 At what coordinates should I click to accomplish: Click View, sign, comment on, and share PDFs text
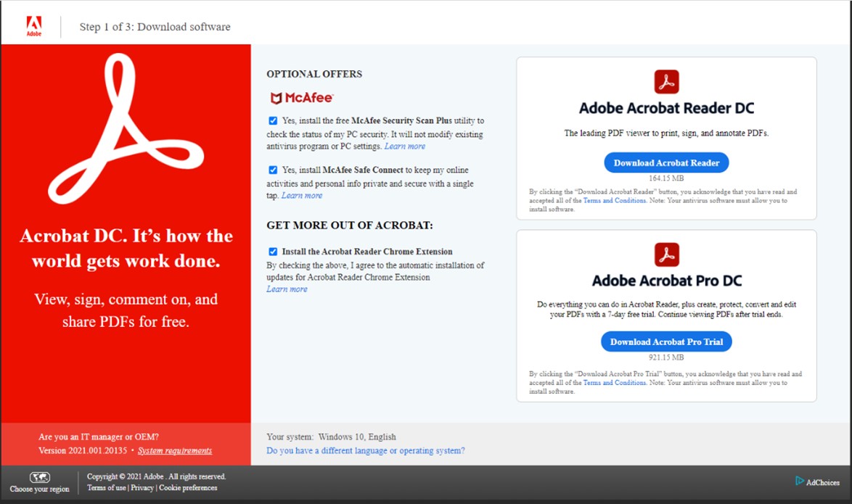(x=126, y=310)
